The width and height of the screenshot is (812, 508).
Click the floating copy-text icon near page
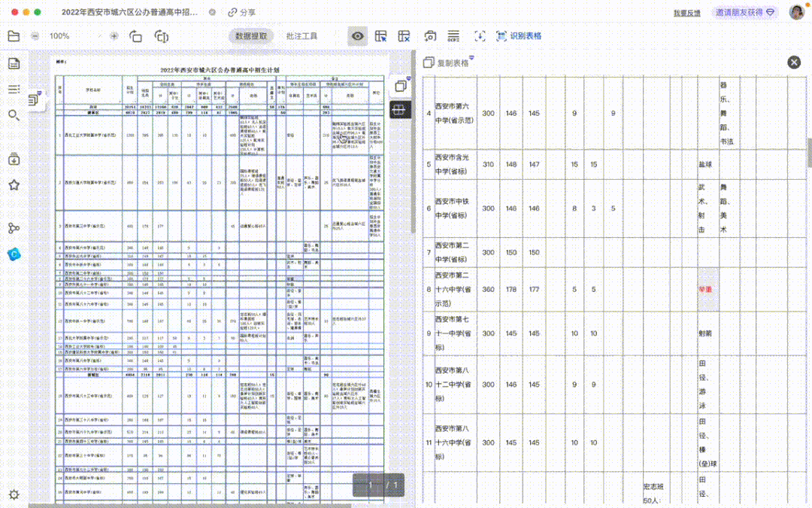pos(34,99)
